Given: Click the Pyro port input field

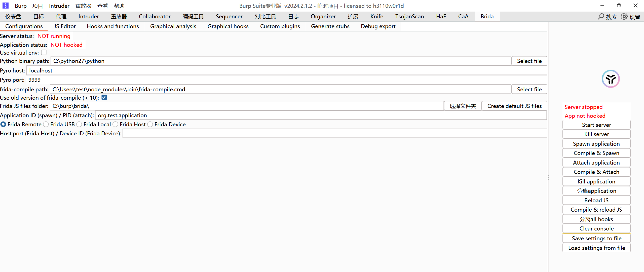Looking at the screenshot, I should [x=286, y=80].
